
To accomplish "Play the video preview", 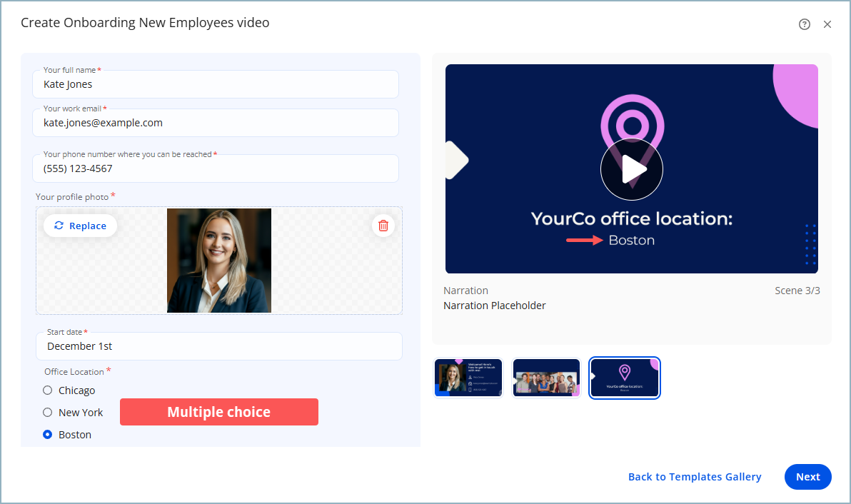I will pyautogui.click(x=631, y=170).
